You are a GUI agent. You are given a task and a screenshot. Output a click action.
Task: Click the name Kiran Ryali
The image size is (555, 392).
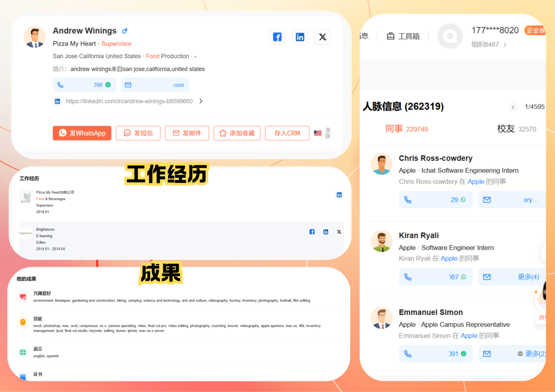[419, 235]
